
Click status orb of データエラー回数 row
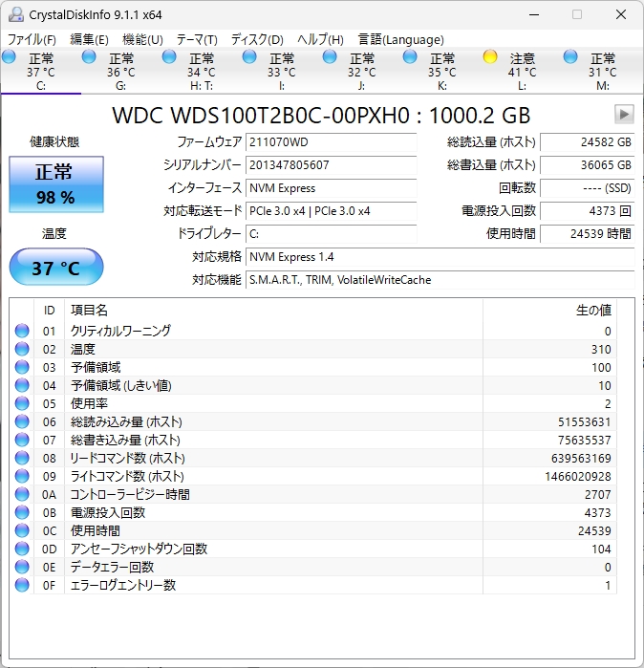(x=22, y=567)
